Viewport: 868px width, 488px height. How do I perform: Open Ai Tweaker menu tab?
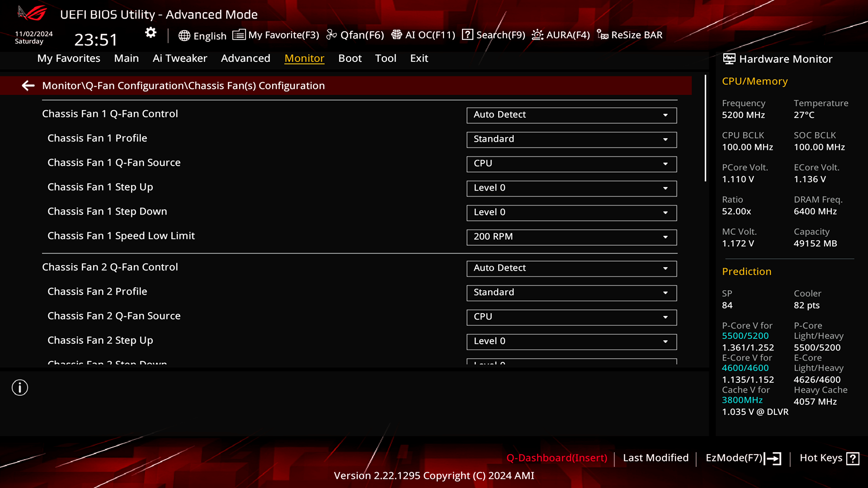179,58
